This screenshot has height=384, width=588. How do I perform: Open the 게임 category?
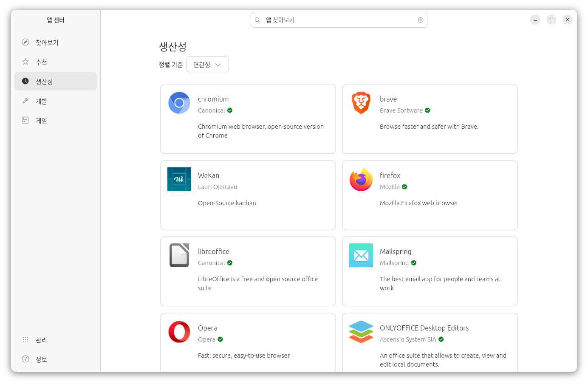[x=56, y=120]
